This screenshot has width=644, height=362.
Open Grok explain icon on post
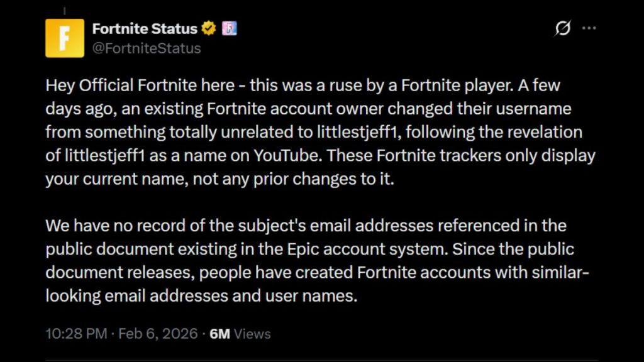tap(563, 29)
